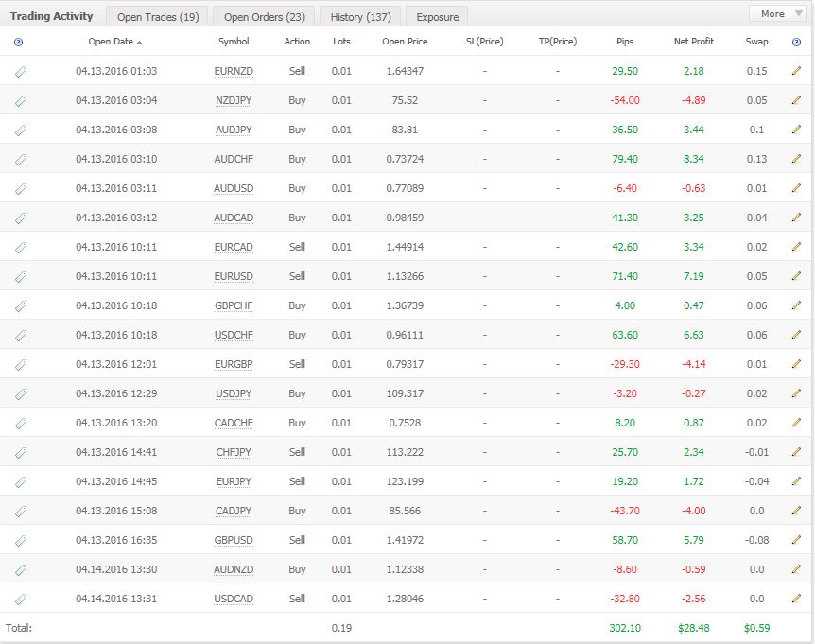Open the CADJPY symbol link
This screenshot has height=644, width=815.
234,511
